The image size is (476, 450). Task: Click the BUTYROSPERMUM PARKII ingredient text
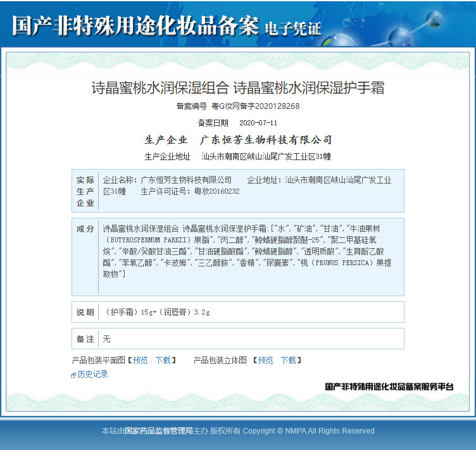[148, 240]
